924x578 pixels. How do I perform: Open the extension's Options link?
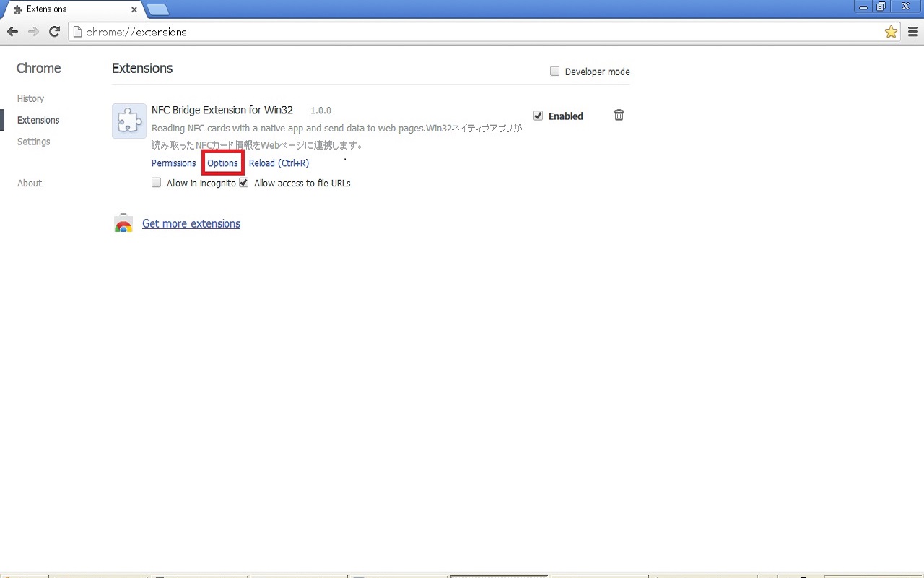[x=222, y=163]
